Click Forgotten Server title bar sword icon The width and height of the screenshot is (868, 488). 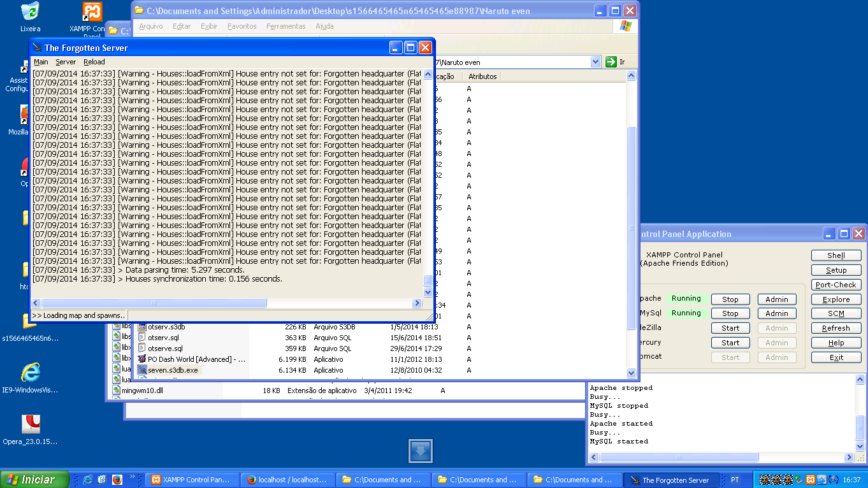[x=37, y=48]
